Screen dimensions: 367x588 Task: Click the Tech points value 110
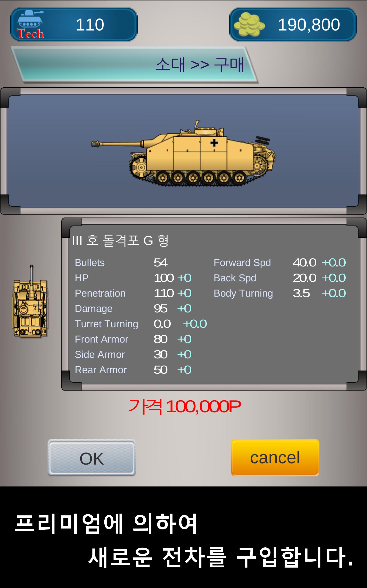point(90,25)
